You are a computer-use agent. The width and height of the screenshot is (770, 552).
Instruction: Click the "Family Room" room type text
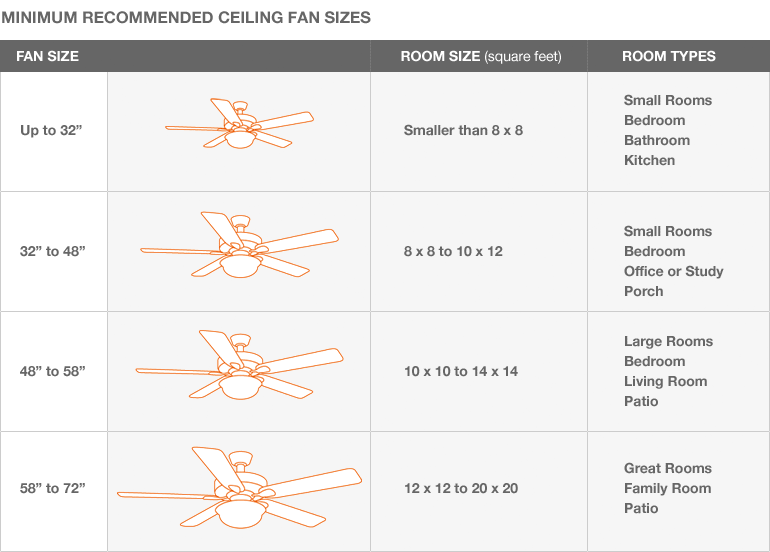click(x=667, y=488)
